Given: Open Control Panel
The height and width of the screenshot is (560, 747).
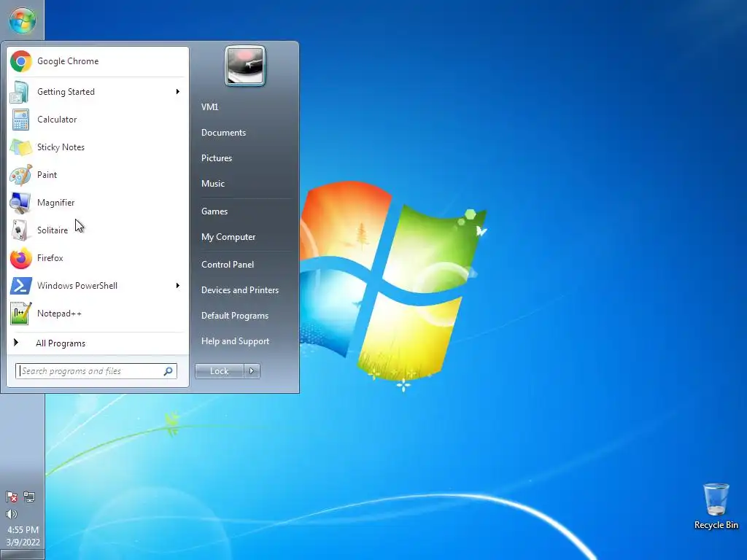Looking at the screenshot, I should [228, 265].
